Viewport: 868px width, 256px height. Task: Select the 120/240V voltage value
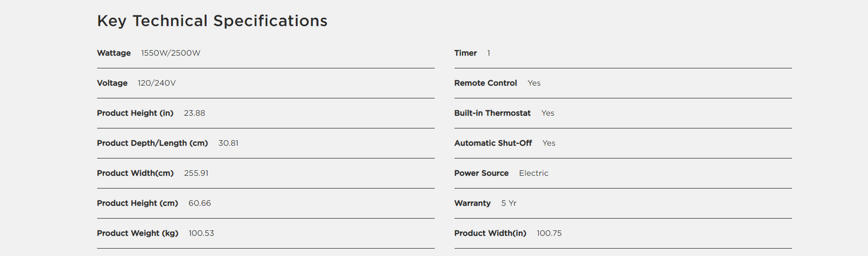157,83
